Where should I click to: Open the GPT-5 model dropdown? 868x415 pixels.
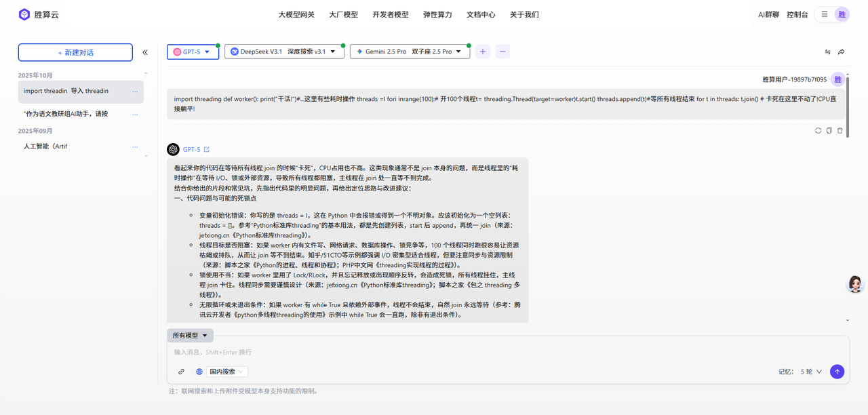[x=193, y=52]
